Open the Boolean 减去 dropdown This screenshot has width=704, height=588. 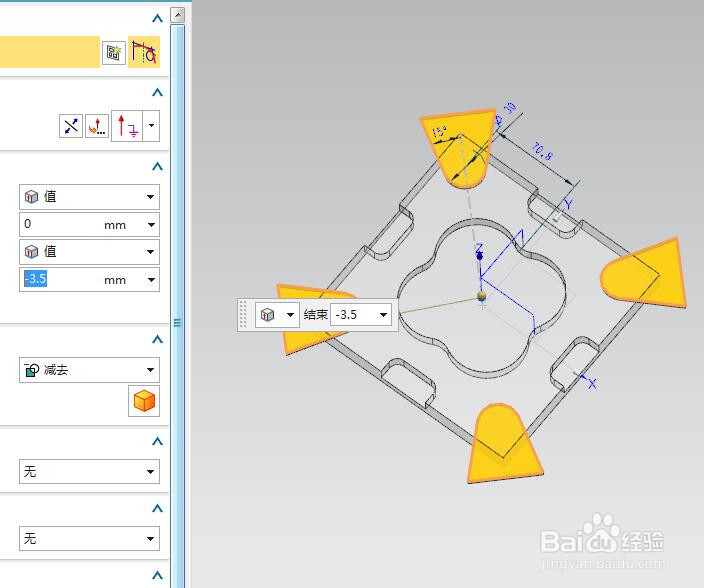89,370
